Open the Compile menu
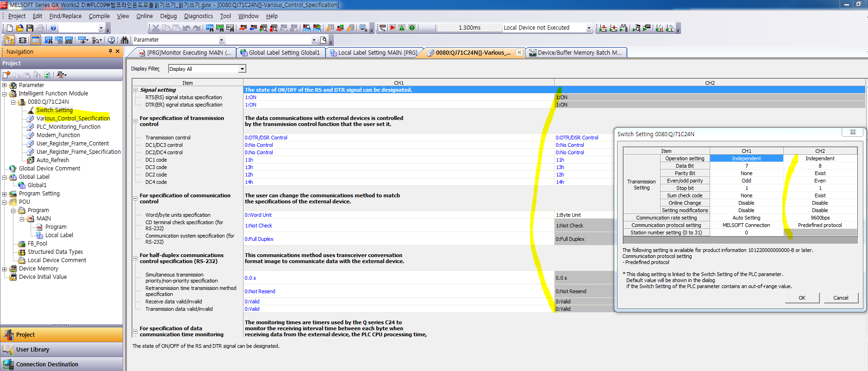The width and height of the screenshot is (868, 371). [x=99, y=16]
